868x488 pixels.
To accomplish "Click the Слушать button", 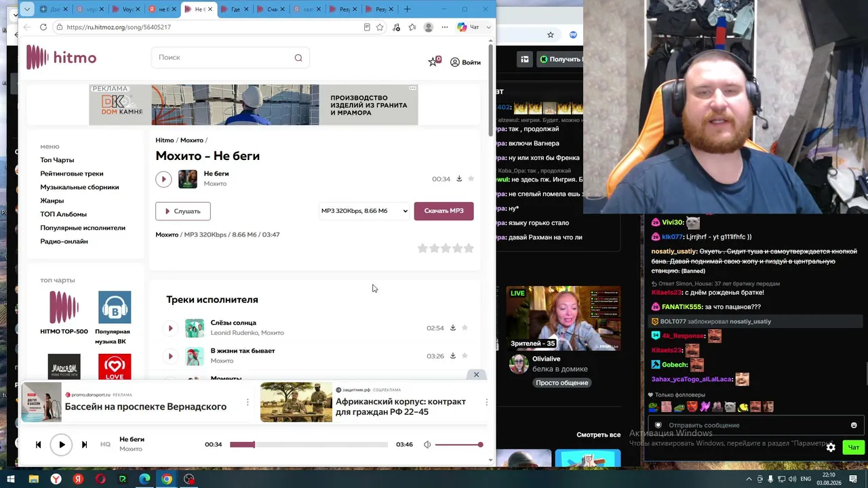I will click(x=183, y=211).
